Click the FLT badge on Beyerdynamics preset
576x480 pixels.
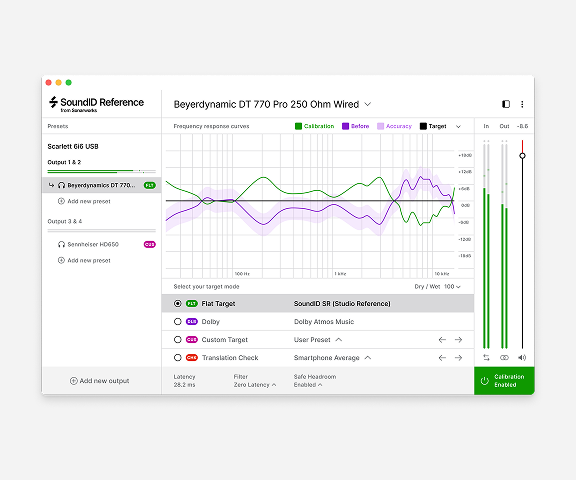pos(150,185)
